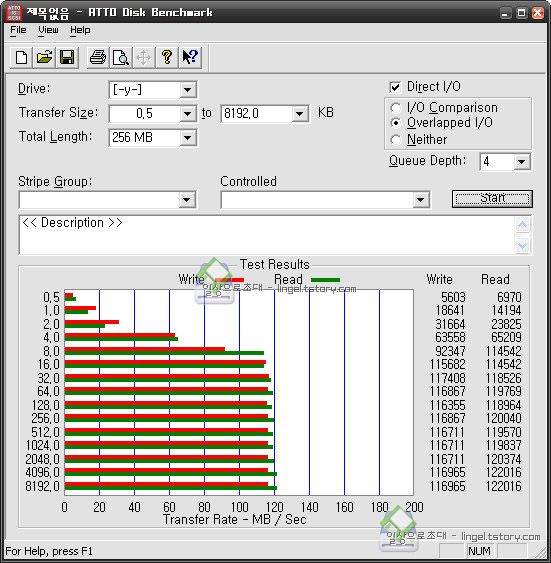The width and height of the screenshot is (551, 563).
Task: Expand the Transfer Size end dropdown 8192,0
Action: tap(299, 114)
